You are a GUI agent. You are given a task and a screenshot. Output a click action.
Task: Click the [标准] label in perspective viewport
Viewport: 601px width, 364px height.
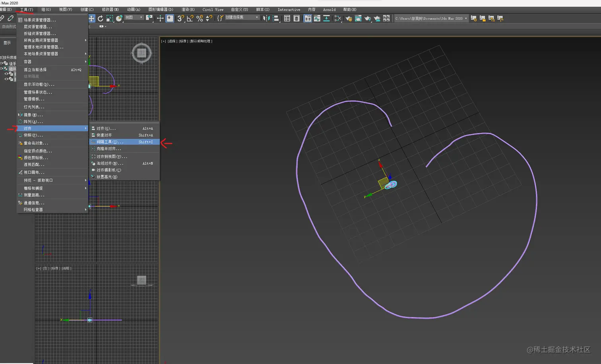[x=183, y=41]
